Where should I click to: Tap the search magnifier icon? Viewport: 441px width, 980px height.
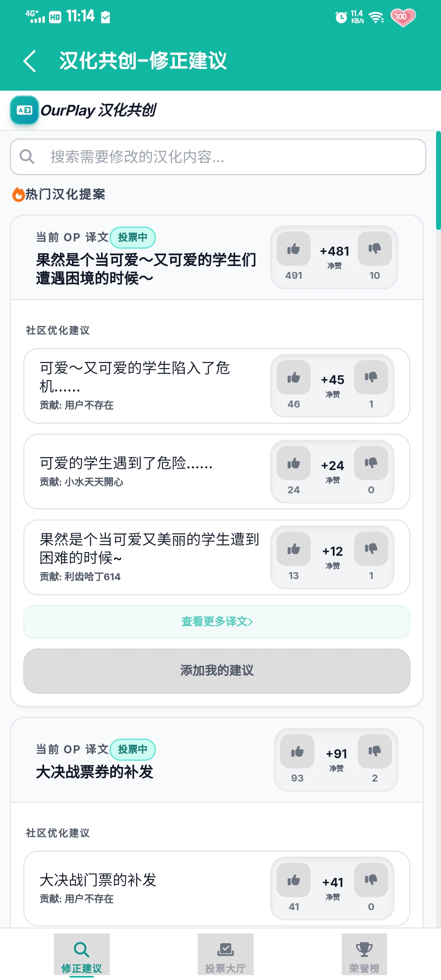(27, 156)
